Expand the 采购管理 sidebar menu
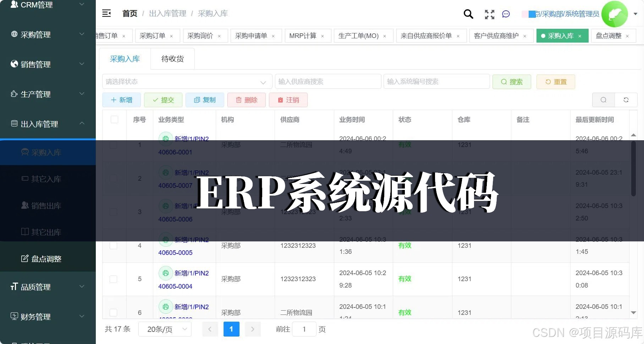Image resolution: width=644 pixels, height=344 pixels. [48, 34]
